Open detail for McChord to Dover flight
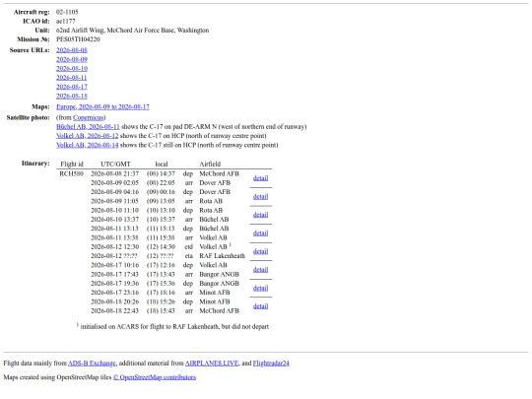532x399 pixels. pyautogui.click(x=260, y=178)
